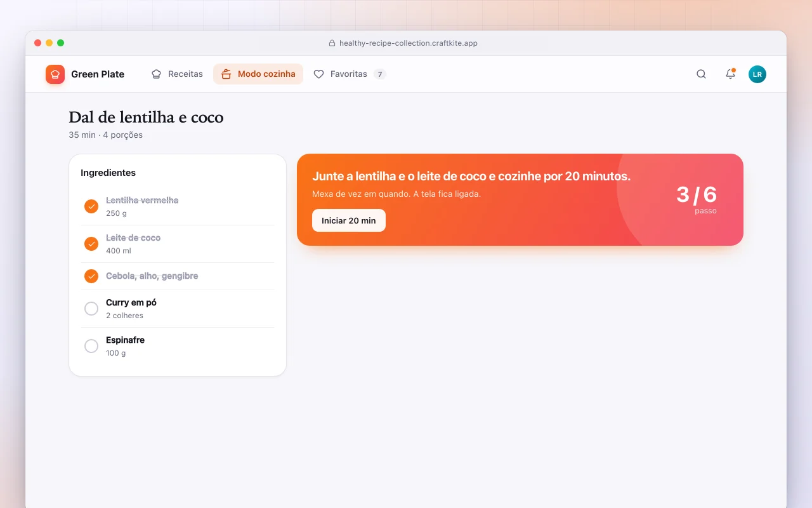Select the Favoritas tab
The height and width of the screenshot is (508, 812).
point(350,74)
